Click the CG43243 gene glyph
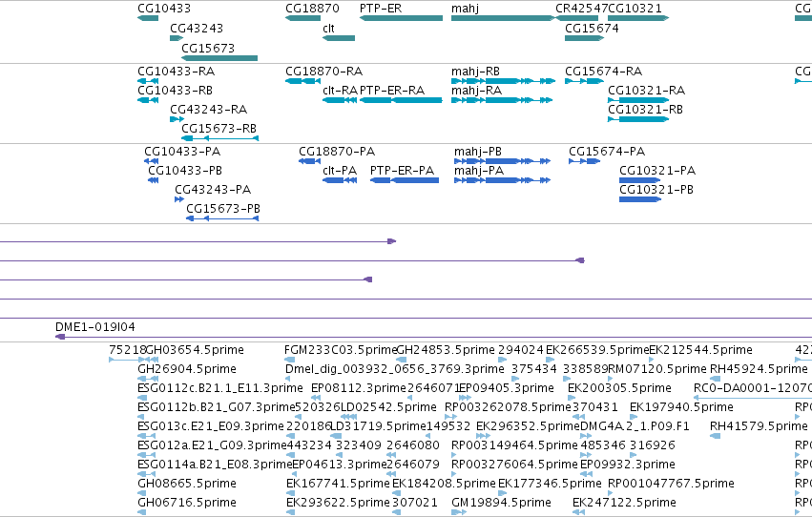 click(x=177, y=38)
